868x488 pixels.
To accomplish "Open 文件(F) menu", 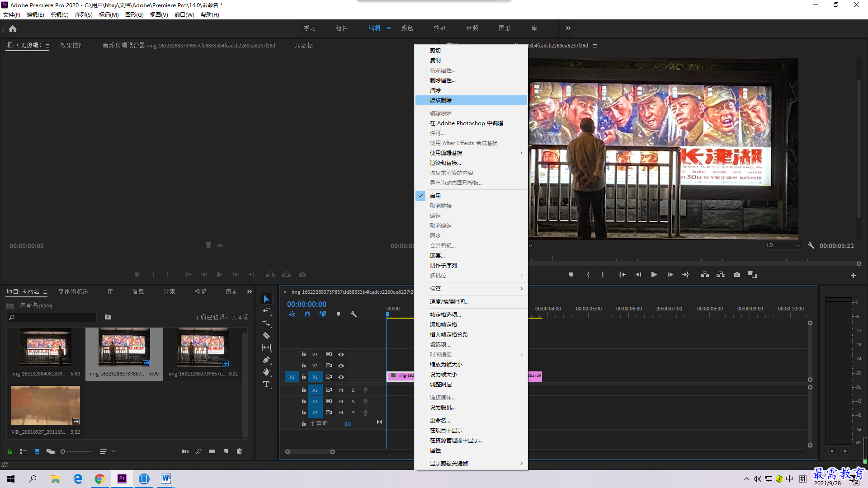I will (12, 14).
